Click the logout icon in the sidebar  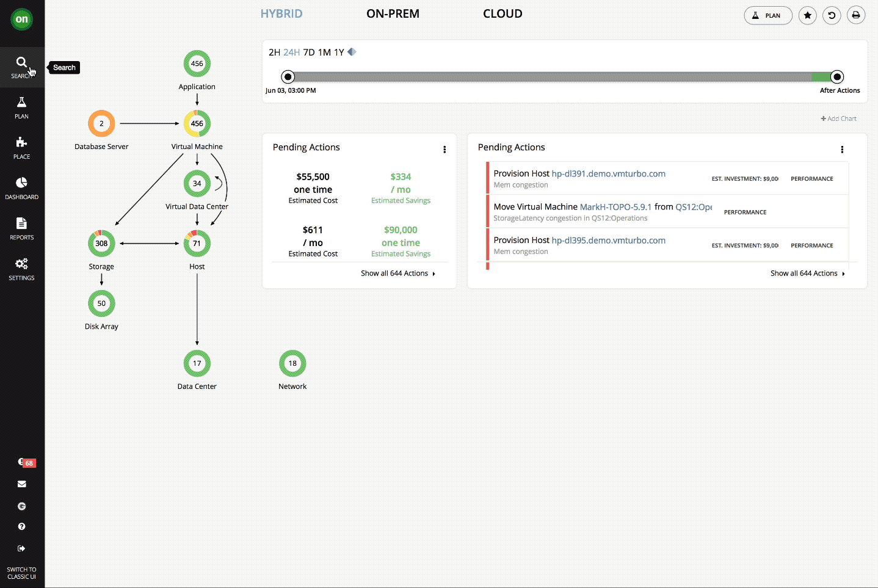point(21,548)
